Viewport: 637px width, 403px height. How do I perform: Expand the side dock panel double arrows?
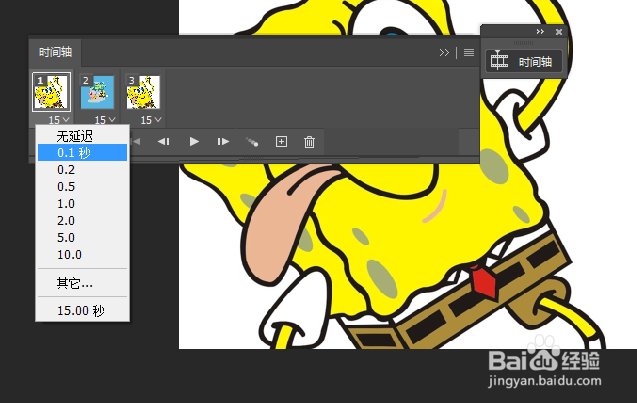coord(540,32)
